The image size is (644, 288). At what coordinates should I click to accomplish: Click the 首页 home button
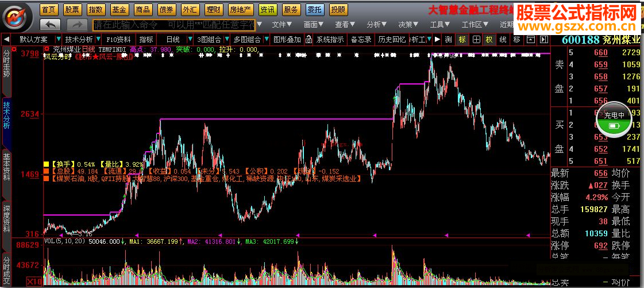tap(50, 9)
